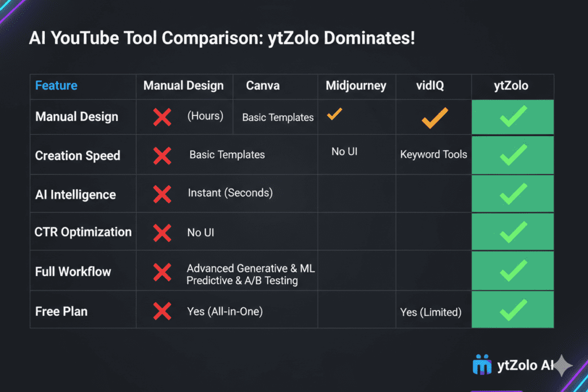Click the red X beside Full Workflow
Viewport: 588px width, 392px height.
pyautogui.click(x=163, y=271)
